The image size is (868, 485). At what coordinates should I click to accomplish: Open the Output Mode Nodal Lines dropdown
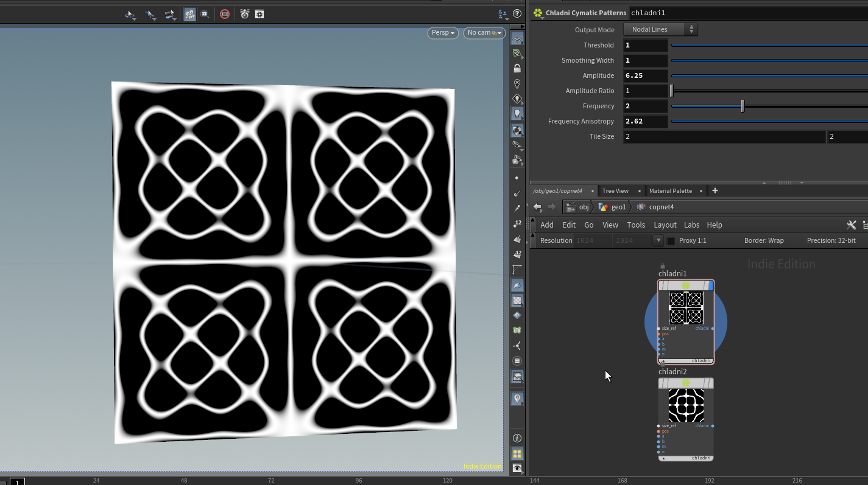click(660, 29)
